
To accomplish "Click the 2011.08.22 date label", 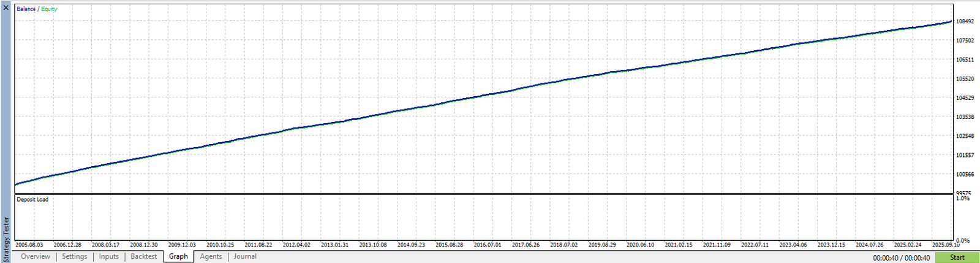I will point(258,245).
